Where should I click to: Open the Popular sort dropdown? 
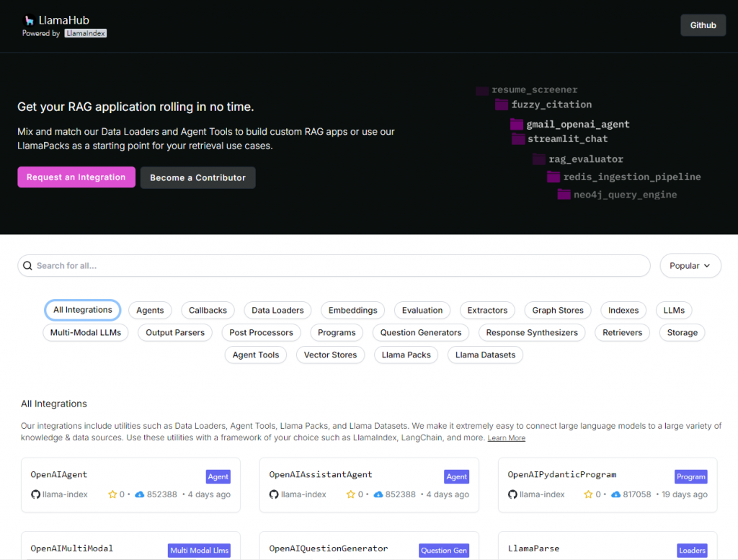pos(690,266)
